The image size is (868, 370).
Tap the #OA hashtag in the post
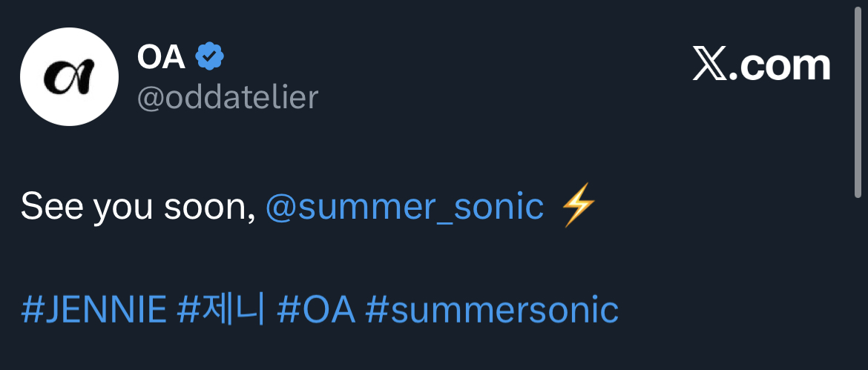pos(316,309)
